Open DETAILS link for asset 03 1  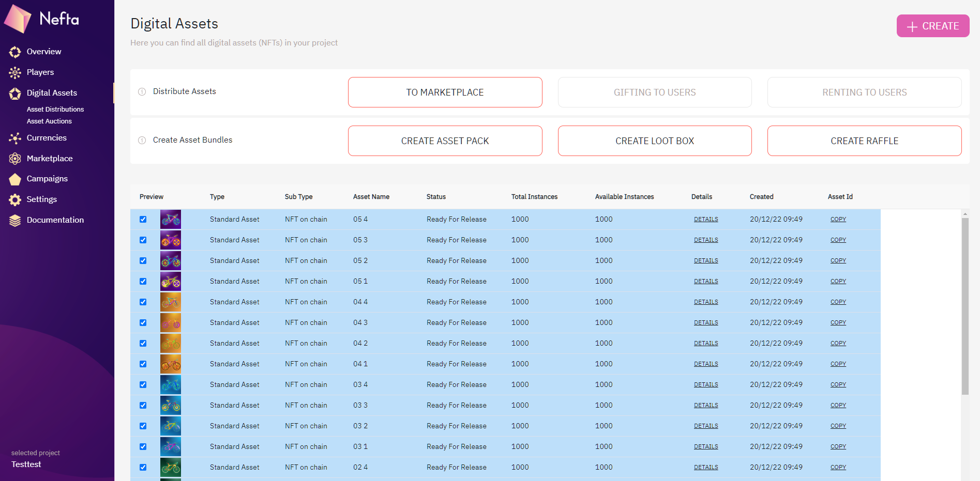706,447
